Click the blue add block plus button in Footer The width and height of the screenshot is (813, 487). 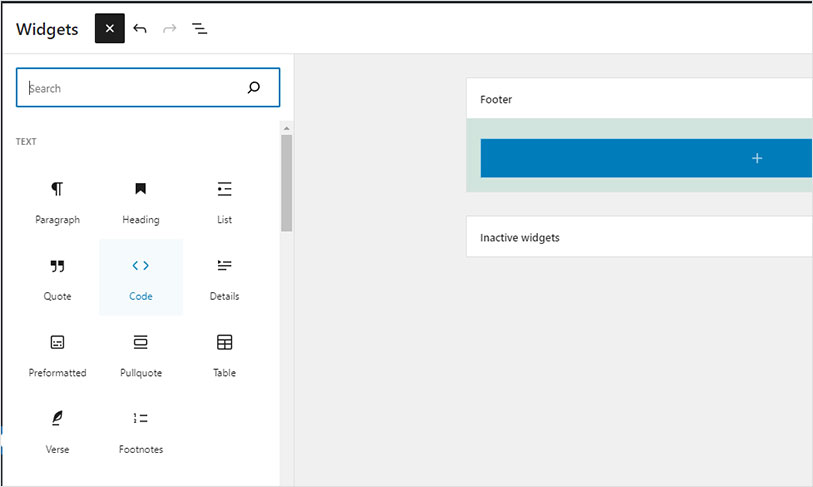coord(646,158)
